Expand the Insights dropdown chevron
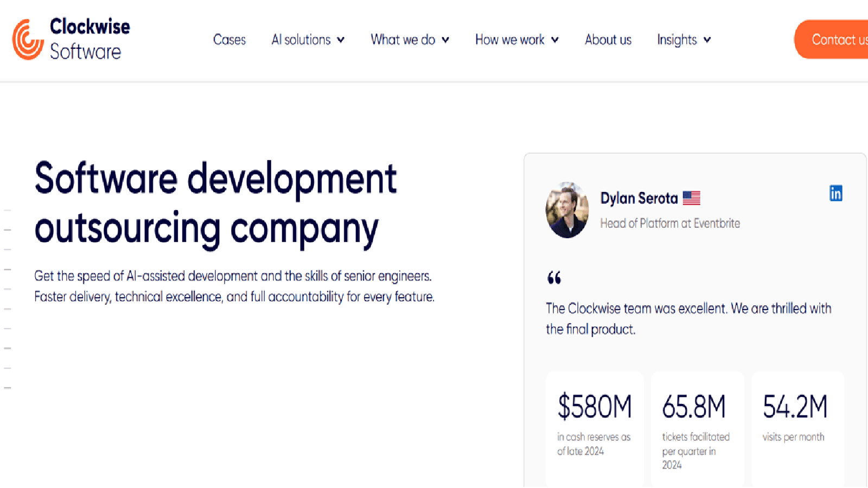 [707, 40]
